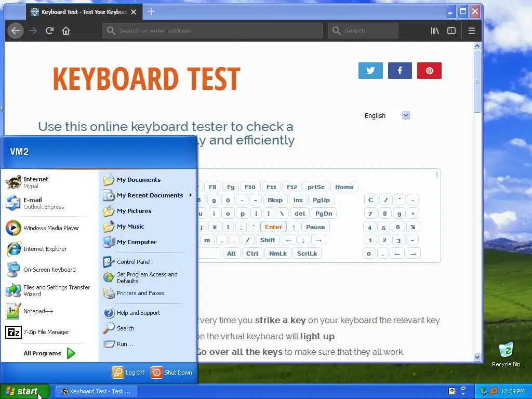Open My Documents folder

point(132,179)
